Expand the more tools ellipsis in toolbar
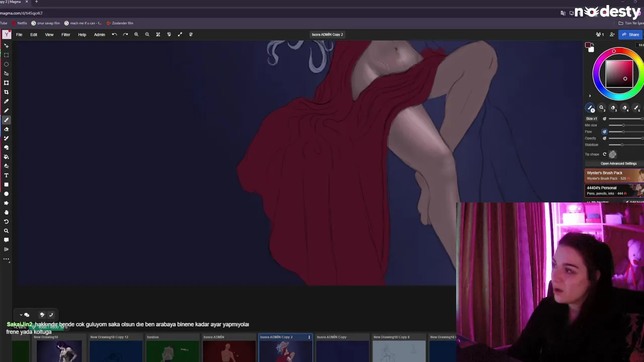This screenshot has height=362, width=644. pos(7,259)
